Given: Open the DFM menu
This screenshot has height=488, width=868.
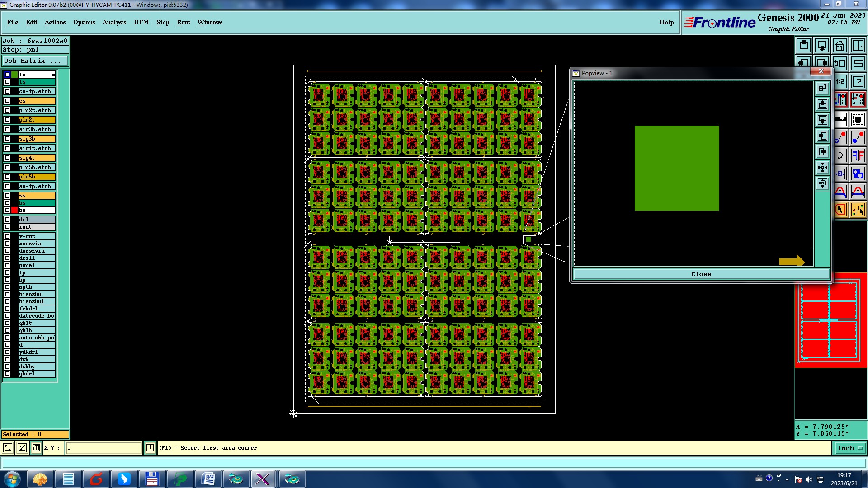Looking at the screenshot, I should pyautogui.click(x=141, y=22).
